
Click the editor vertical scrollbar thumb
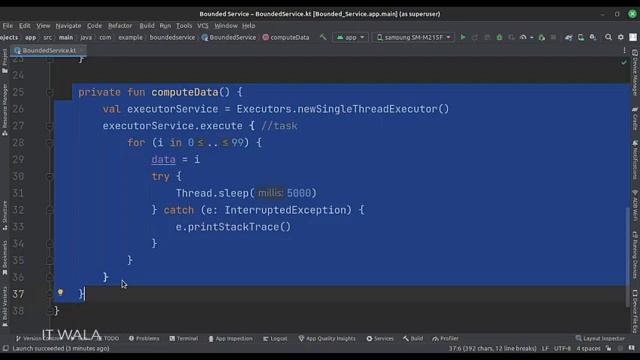point(628,256)
